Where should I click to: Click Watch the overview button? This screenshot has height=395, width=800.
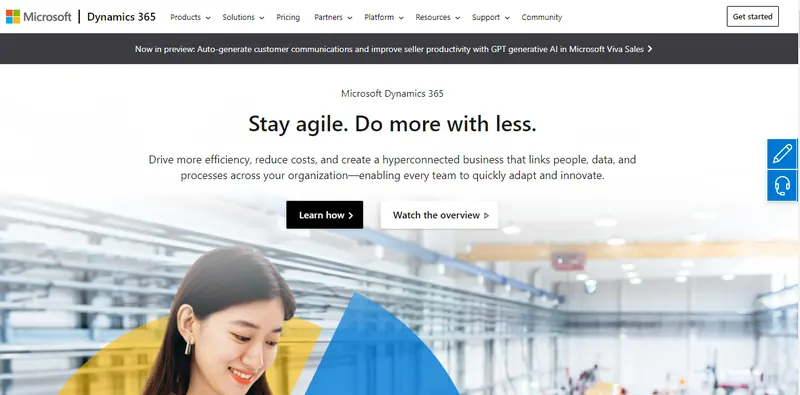click(x=439, y=215)
